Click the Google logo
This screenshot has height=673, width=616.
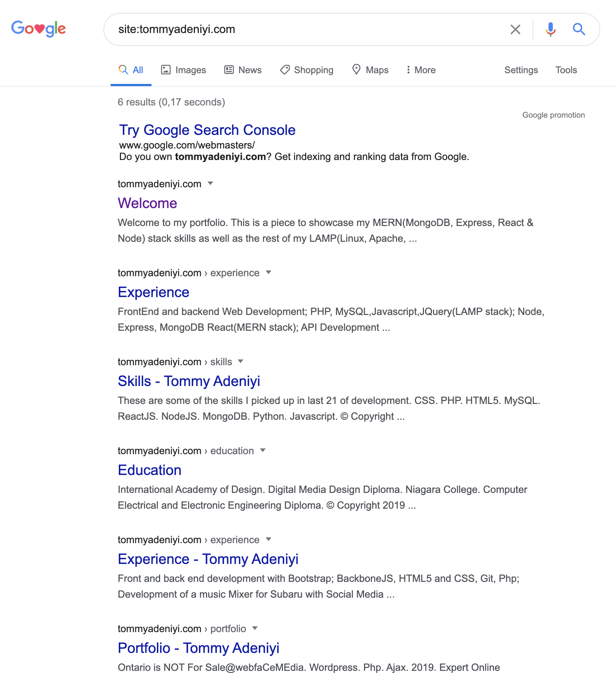tap(38, 29)
